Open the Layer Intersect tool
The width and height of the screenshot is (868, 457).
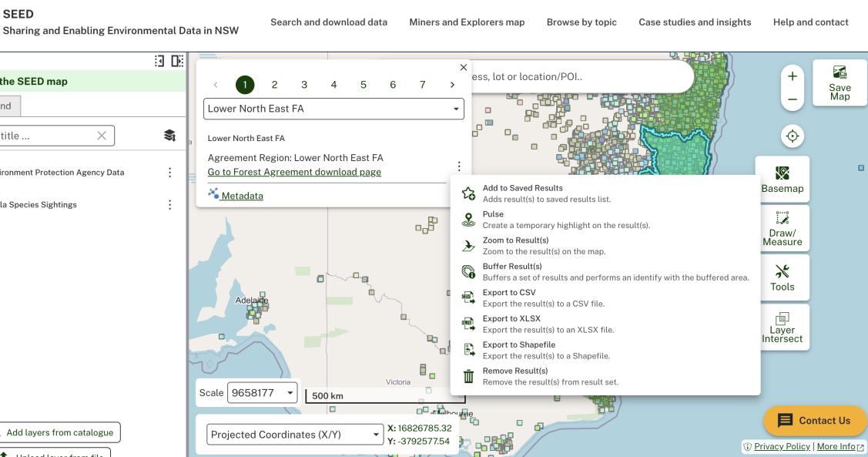(x=782, y=327)
